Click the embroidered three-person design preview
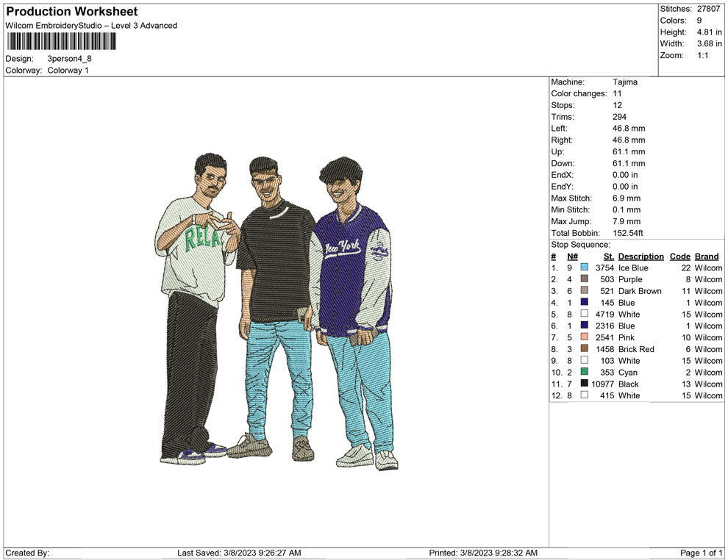Screen dimensions: 728x560 coord(276,312)
